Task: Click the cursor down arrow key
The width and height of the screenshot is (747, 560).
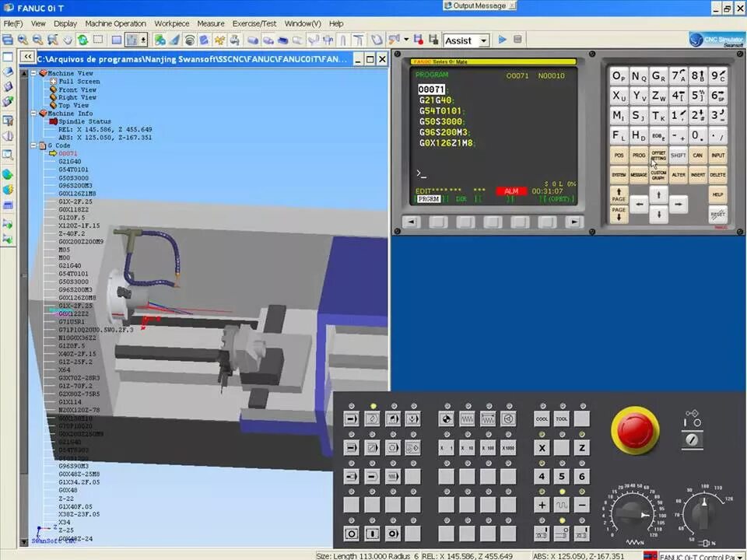Action: coord(658,215)
